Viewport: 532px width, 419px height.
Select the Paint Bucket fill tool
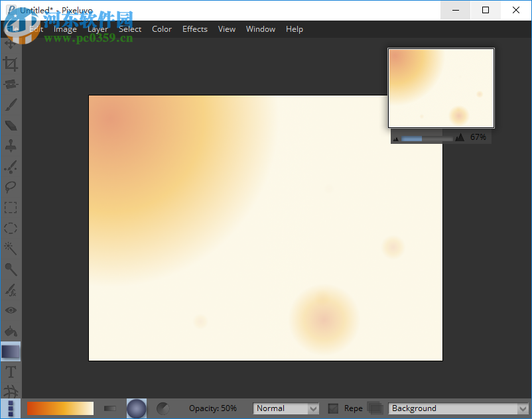tap(11, 331)
